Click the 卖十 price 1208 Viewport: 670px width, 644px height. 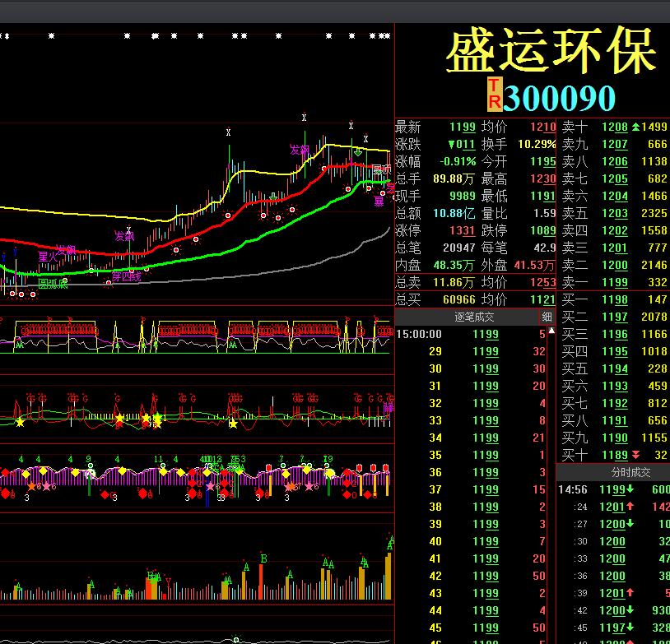point(615,127)
